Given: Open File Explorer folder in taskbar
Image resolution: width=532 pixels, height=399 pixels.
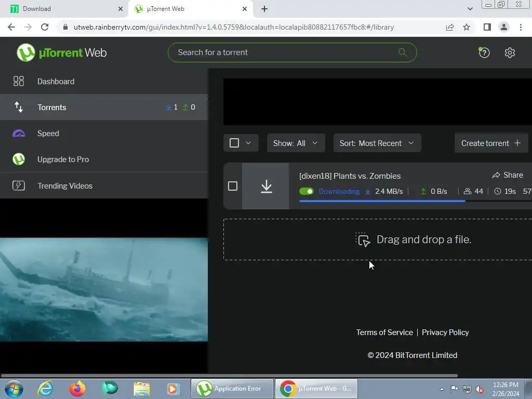Looking at the screenshot, I should coord(141,389).
